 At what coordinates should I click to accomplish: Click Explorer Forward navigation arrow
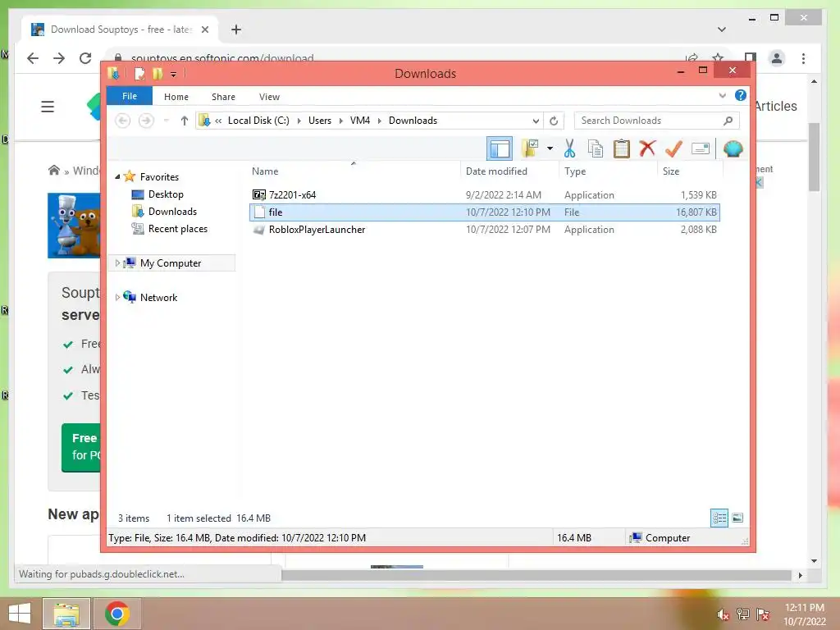[146, 121]
